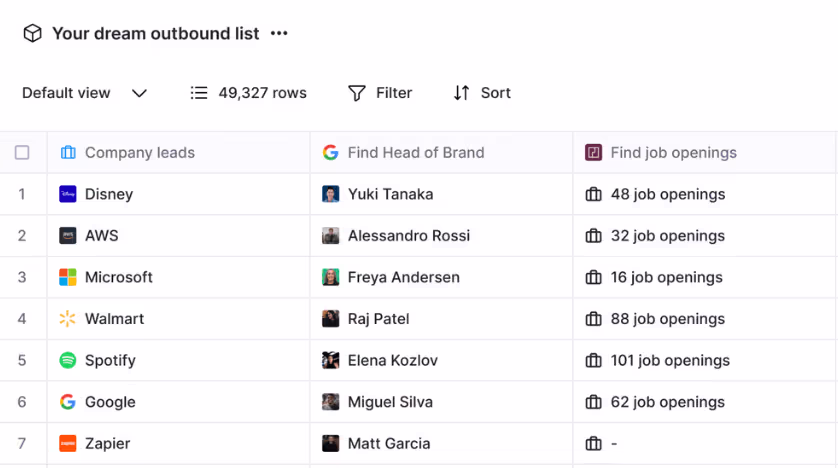Click Yuki Tanaka's avatar

pyautogui.click(x=330, y=194)
